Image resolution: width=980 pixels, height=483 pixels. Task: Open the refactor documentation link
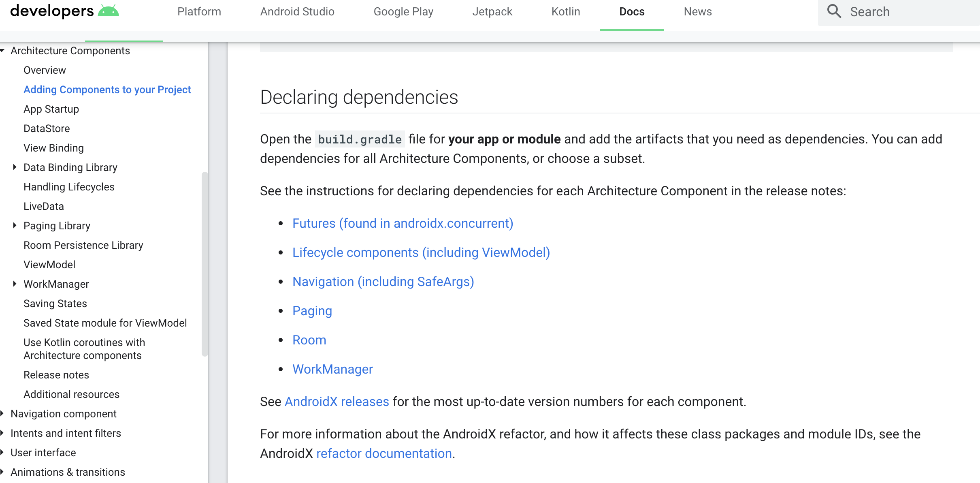click(384, 453)
